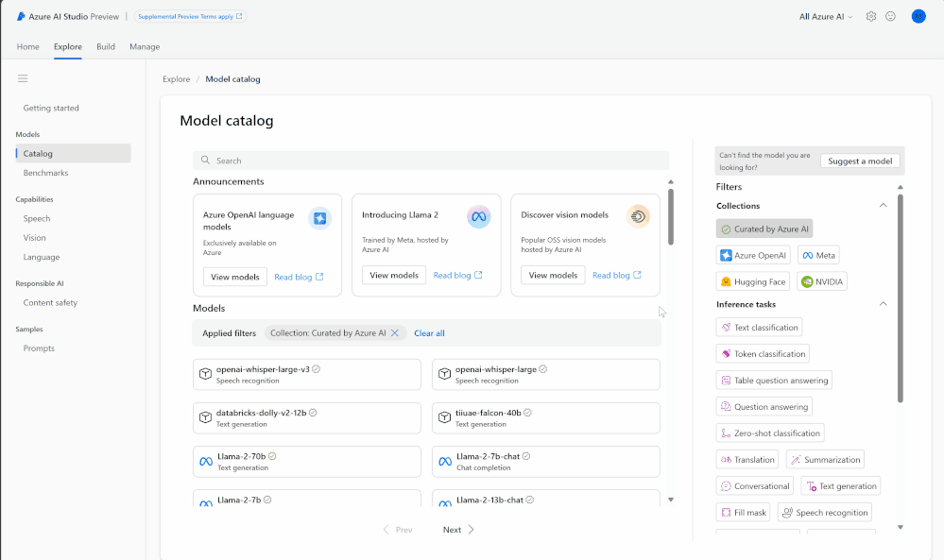Click the Llama-2-70b Meta model icon
The height and width of the screenshot is (560, 944).
coord(205,462)
